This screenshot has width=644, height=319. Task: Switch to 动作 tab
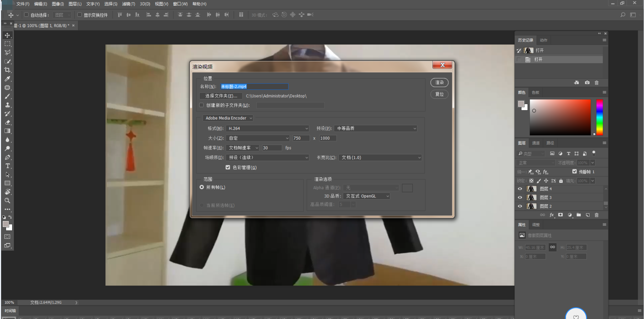[x=544, y=40]
